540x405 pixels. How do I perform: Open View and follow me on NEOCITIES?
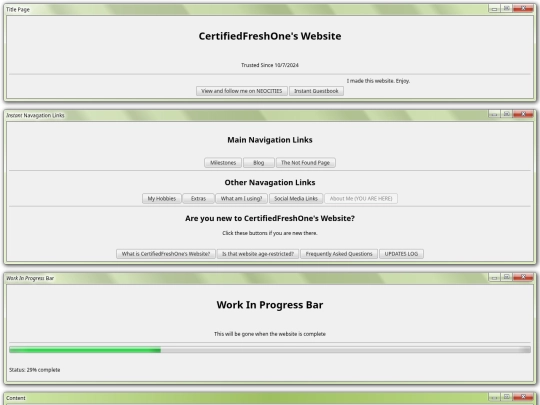tap(242, 91)
